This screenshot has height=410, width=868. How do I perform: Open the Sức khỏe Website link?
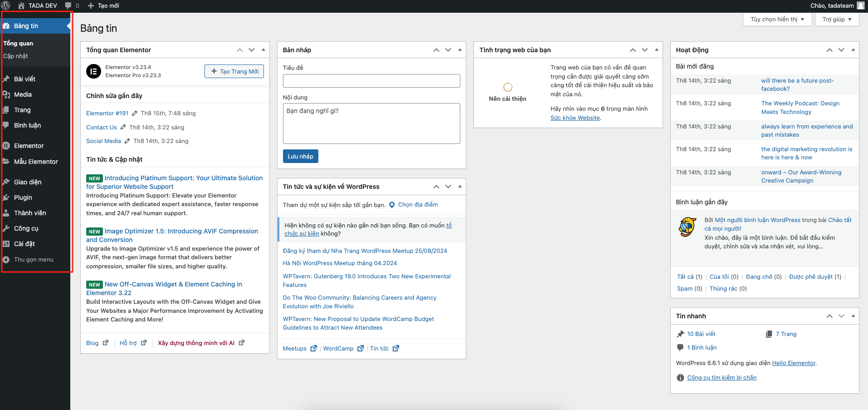click(x=575, y=118)
